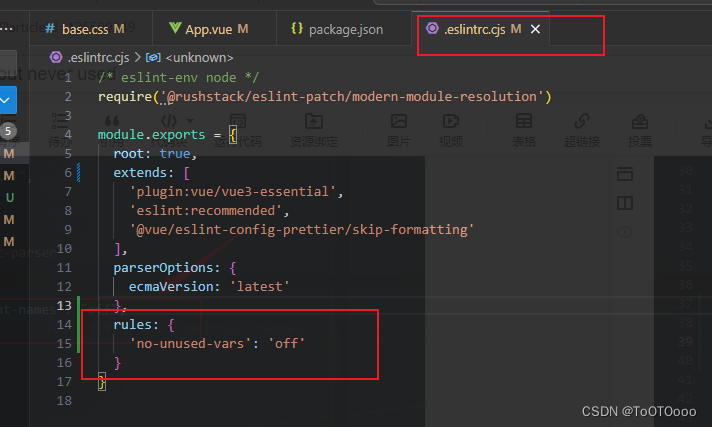Click the 'rules' key on line 14
This screenshot has height=427, width=712.
click(133, 325)
